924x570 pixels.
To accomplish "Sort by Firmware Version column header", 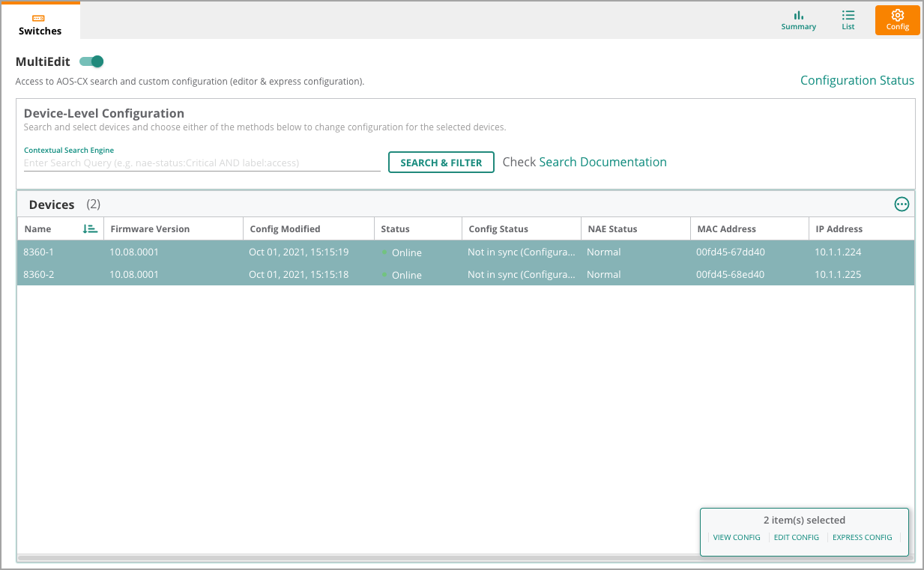I will tap(150, 229).
